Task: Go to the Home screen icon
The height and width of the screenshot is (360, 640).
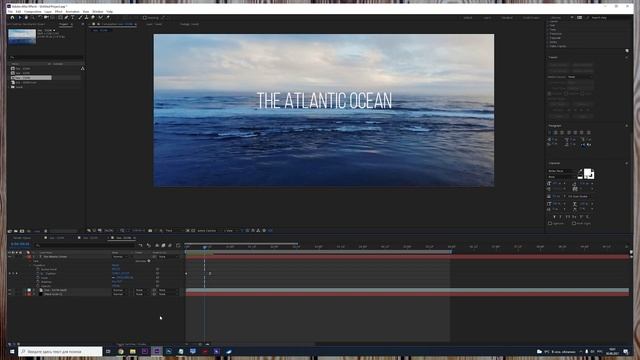Action: pos(12,18)
